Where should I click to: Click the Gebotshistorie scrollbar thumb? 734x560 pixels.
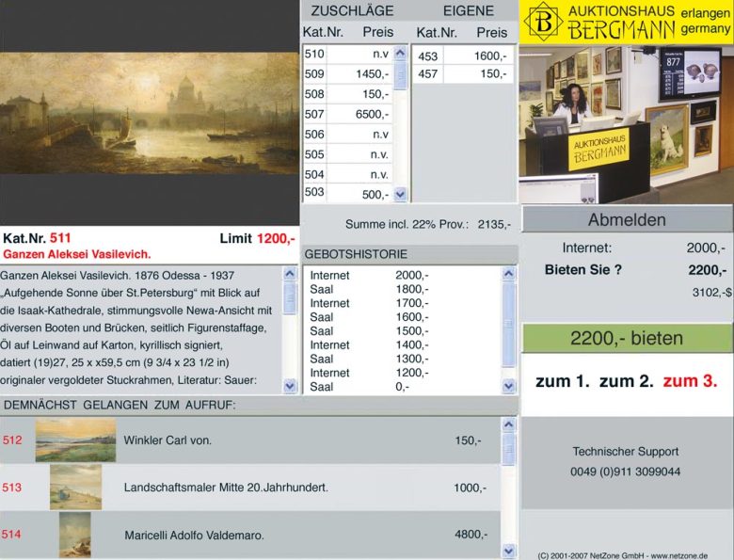click(508, 324)
